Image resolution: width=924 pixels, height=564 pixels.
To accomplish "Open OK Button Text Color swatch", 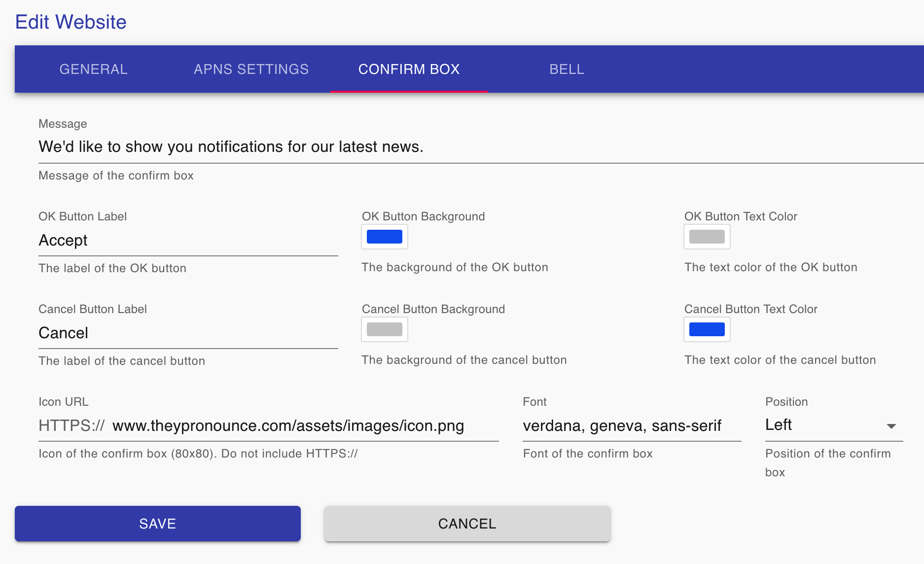I will point(707,237).
